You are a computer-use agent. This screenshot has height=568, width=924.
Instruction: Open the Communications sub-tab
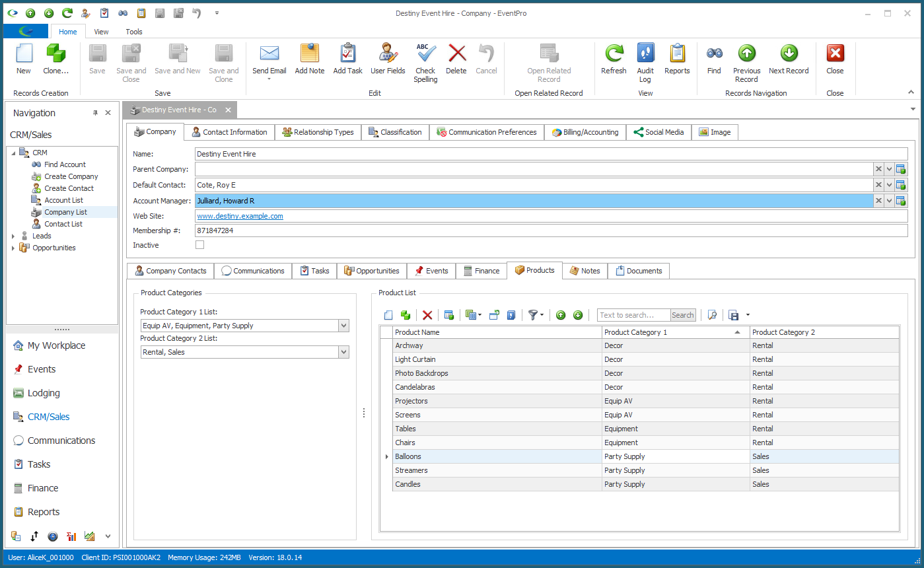point(253,271)
